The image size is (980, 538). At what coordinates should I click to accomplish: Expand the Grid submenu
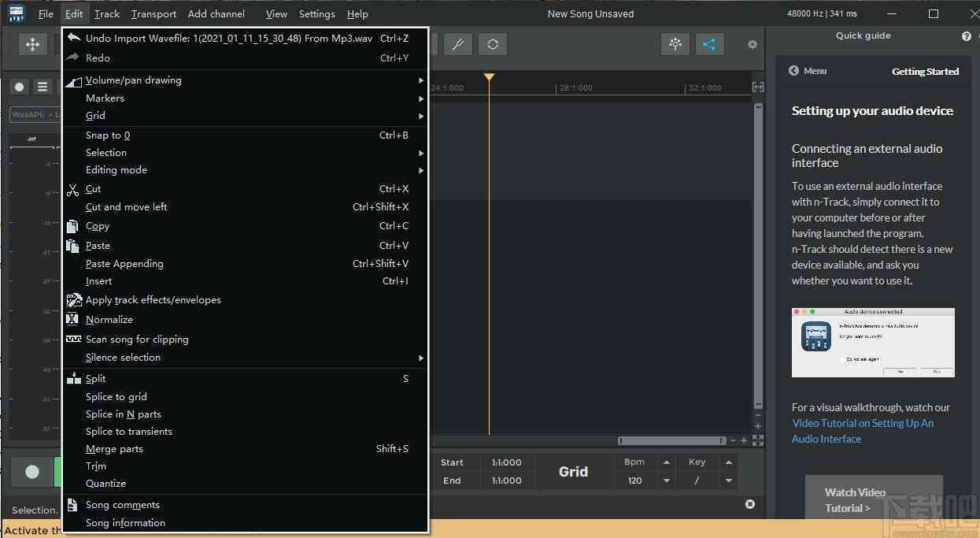coord(421,116)
